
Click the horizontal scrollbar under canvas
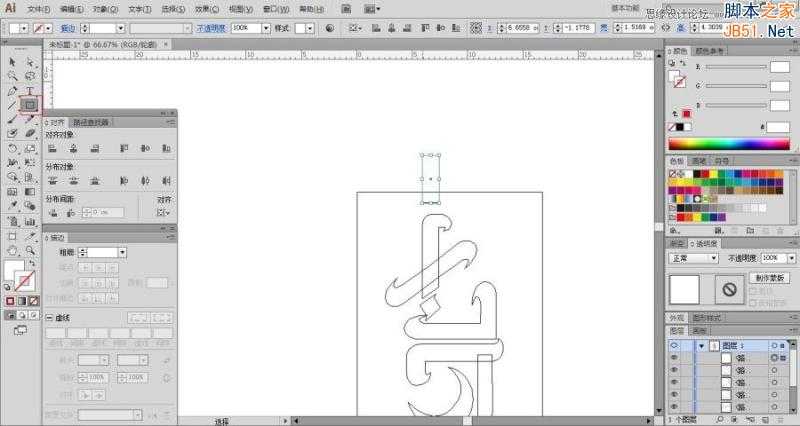pyautogui.click(x=472, y=421)
